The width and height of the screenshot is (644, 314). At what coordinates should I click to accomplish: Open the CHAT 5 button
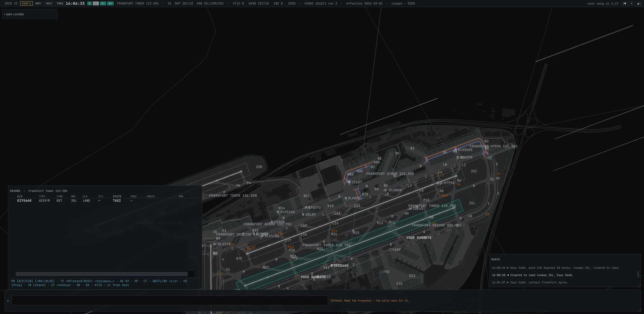(x=26, y=4)
